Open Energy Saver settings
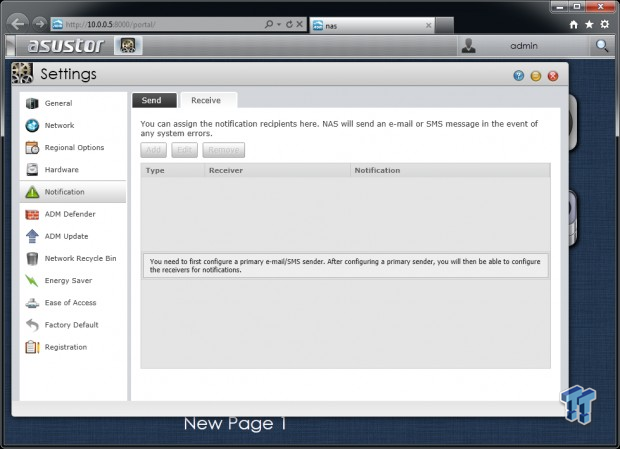 (73, 281)
